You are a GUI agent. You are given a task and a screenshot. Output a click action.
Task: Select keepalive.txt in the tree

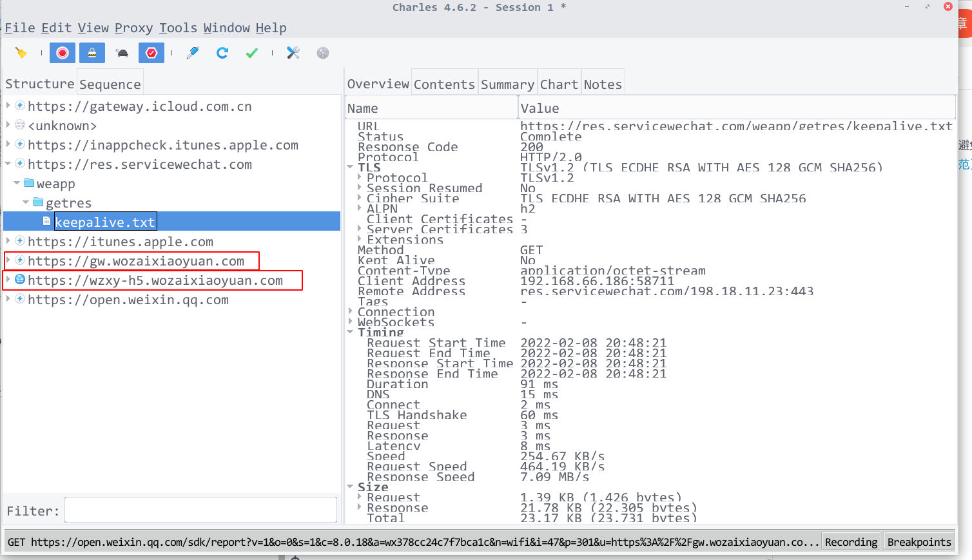[x=105, y=222]
